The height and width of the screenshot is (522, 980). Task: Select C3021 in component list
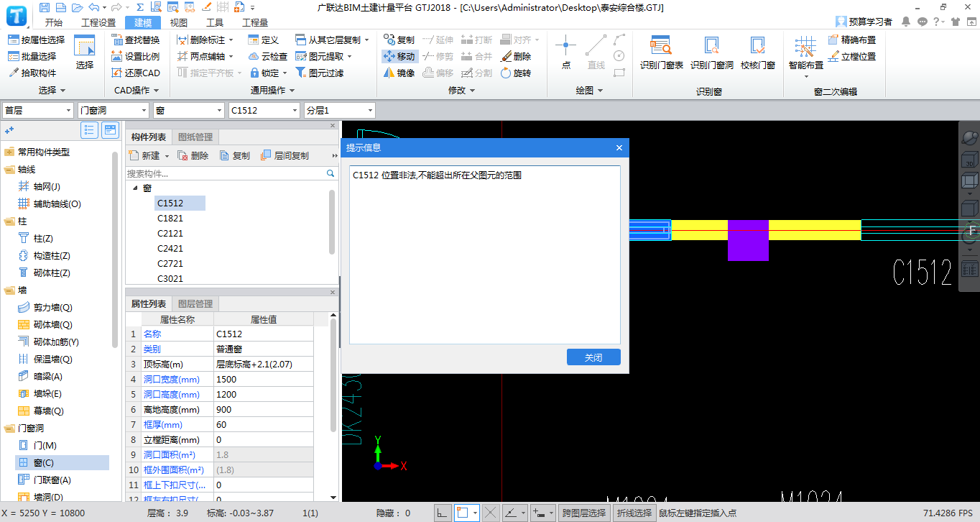[x=170, y=278]
